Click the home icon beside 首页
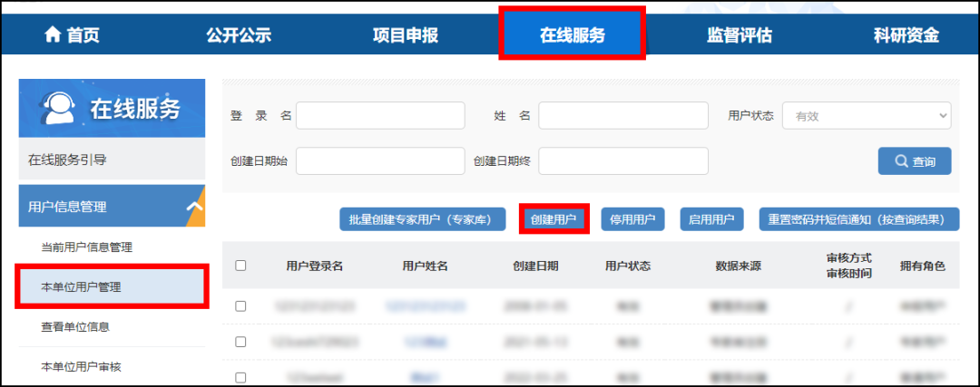Image resolution: width=980 pixels, height=387 pixels. pyautogui.click(x=53, y=35)
